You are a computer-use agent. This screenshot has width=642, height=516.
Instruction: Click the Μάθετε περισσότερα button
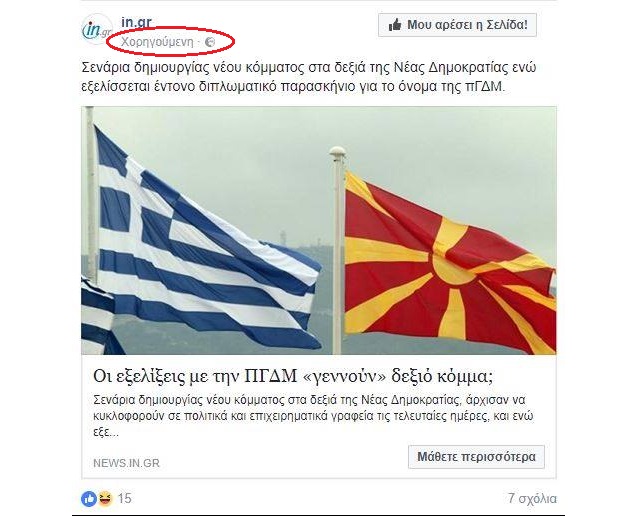[x=476, y=457]
